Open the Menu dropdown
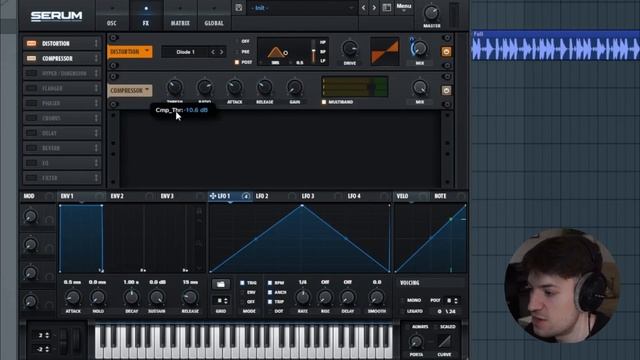The height and width of the screenshot is (360, 640). (x=404, y=7)
